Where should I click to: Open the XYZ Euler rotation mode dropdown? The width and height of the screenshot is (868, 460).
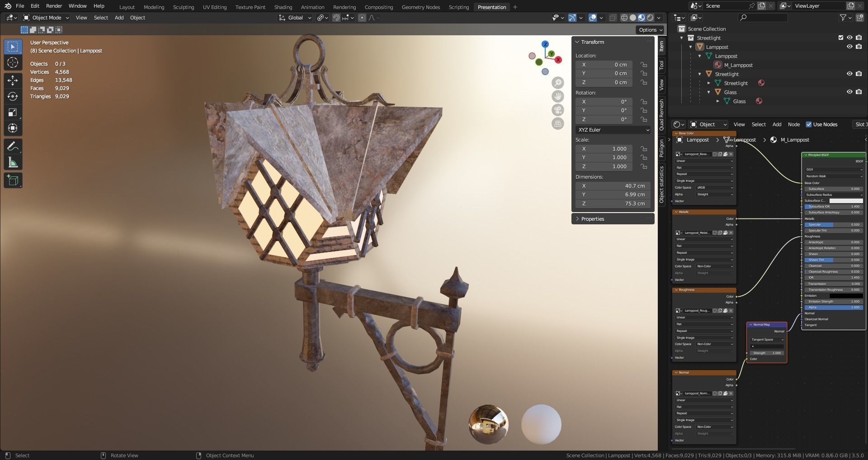[613, 130]
